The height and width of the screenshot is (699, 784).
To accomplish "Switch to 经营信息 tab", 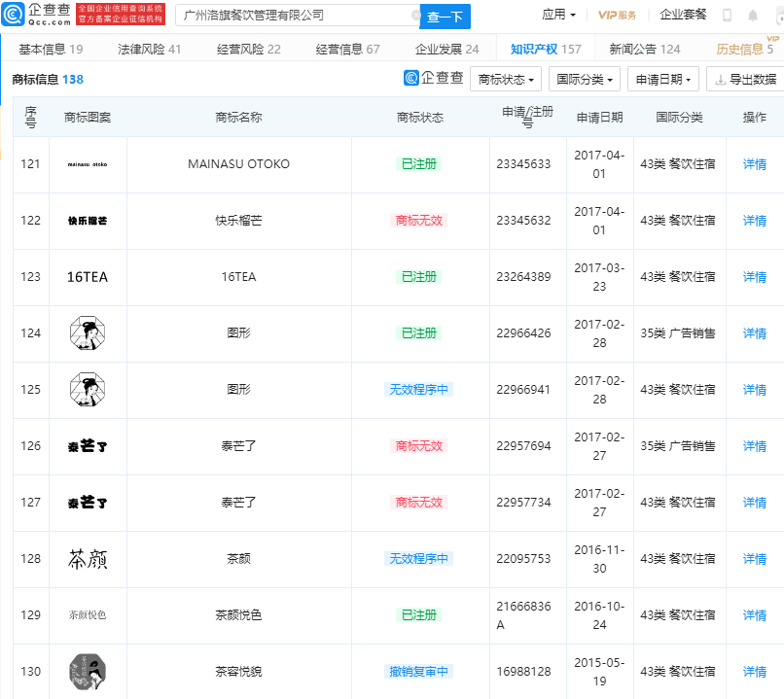I will [x=347, y=49].
